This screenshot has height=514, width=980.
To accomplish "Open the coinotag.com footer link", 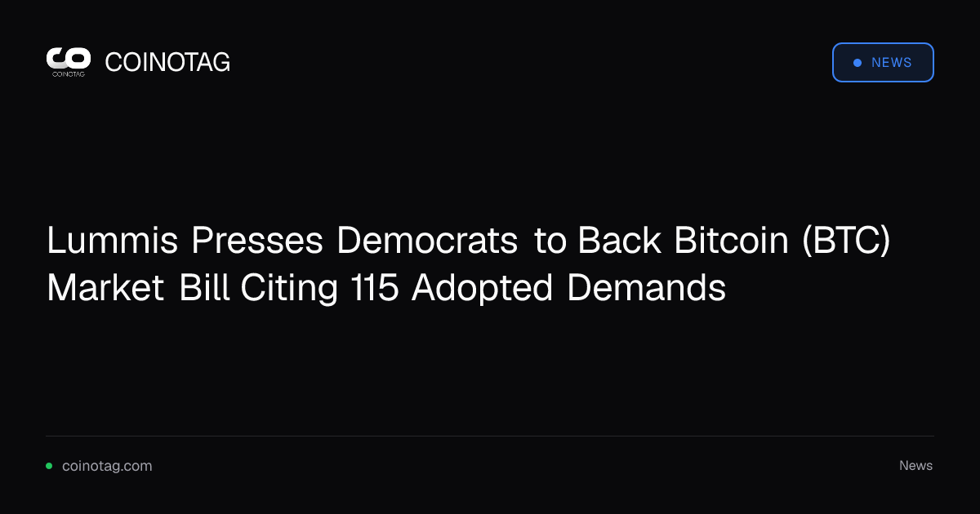I will [x=107, y=466].
